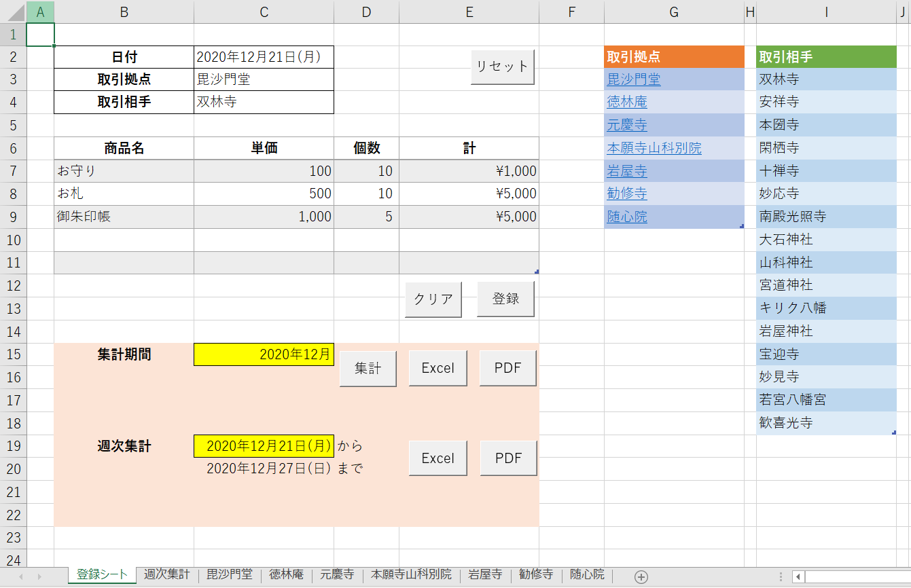The width and height of the screenshot is (911, 588).
Task: Open the 随心院 sheet tab
Action: click(x=587, y=574)
